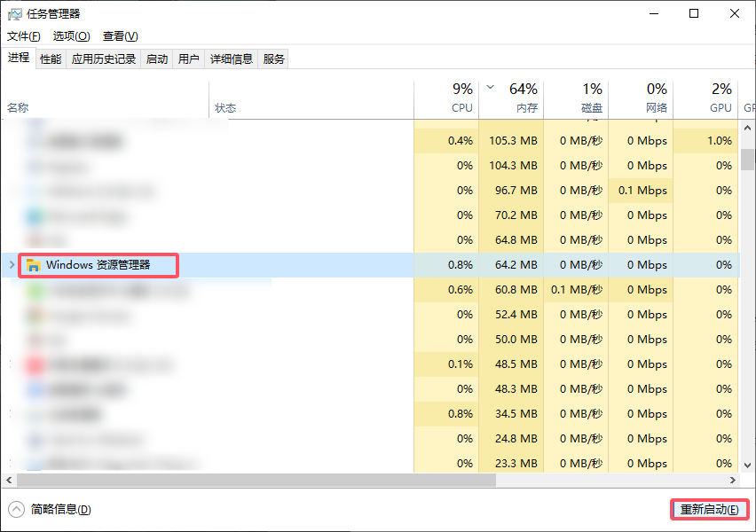The image size is (756, 532).
Task: Click the sort arrow above the 内存 column
Action: tap(490, 88)
